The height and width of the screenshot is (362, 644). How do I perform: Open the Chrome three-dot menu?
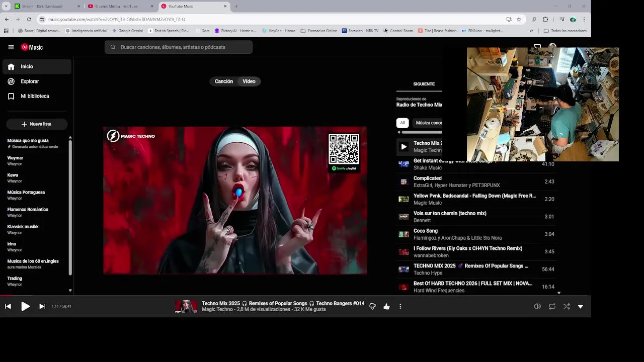pos(584,19)
